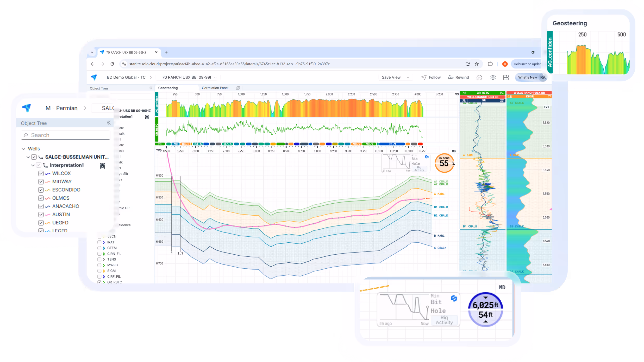Image resolution: width=644 pixels, height=362 pixels.
Task: Click the bookmark star in address bar
Action: point(477,64)
